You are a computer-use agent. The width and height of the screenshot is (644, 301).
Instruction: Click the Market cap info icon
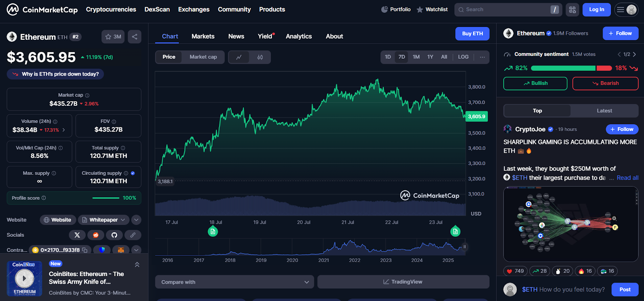87,96
